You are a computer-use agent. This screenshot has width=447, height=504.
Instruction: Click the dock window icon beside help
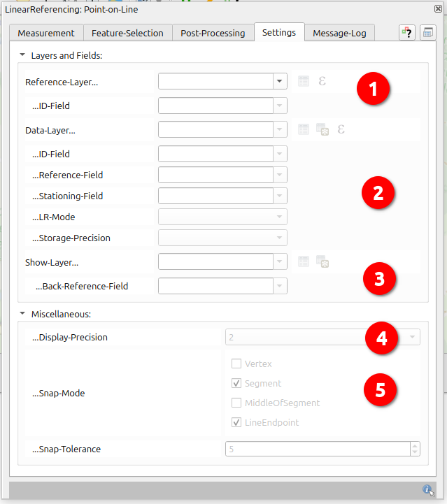(427, 33)
